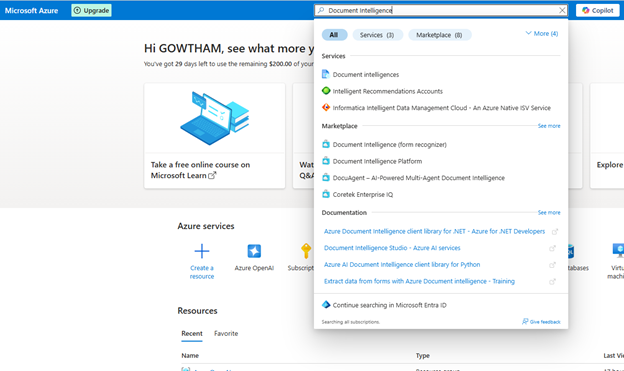Click the marketplace icon beside Document Intelligence Platform
624x371 pixels.
click(x=326, y=161)
